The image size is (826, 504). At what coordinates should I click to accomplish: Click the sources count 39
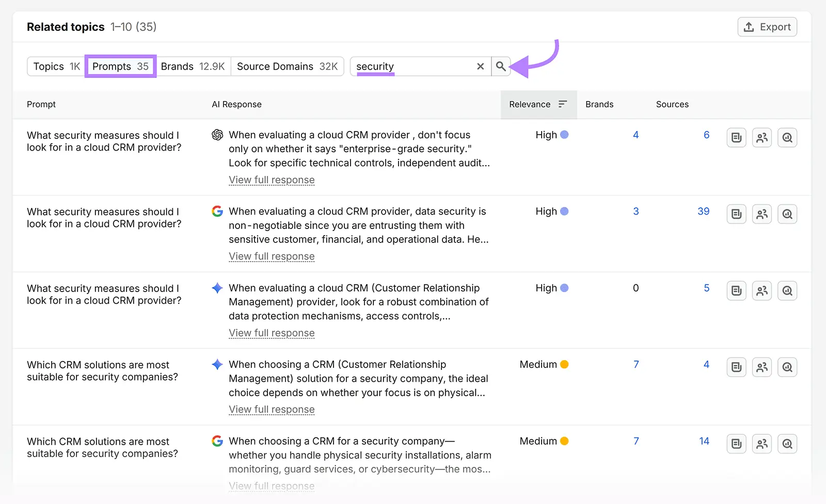703,212
